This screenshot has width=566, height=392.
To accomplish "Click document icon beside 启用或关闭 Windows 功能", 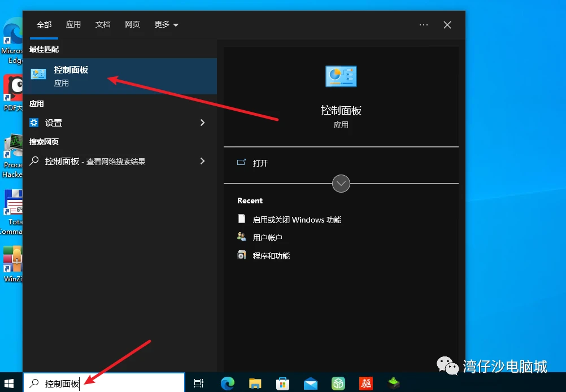I will coord(242,219).
